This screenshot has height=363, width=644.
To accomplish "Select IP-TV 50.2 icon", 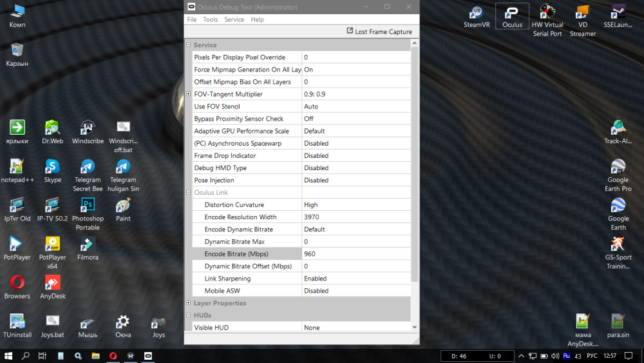I will [x=52, y=210].
